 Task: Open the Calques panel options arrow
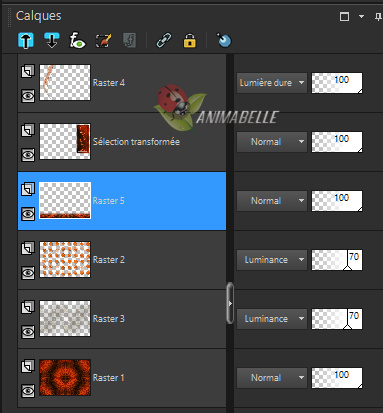pos(361,16)
